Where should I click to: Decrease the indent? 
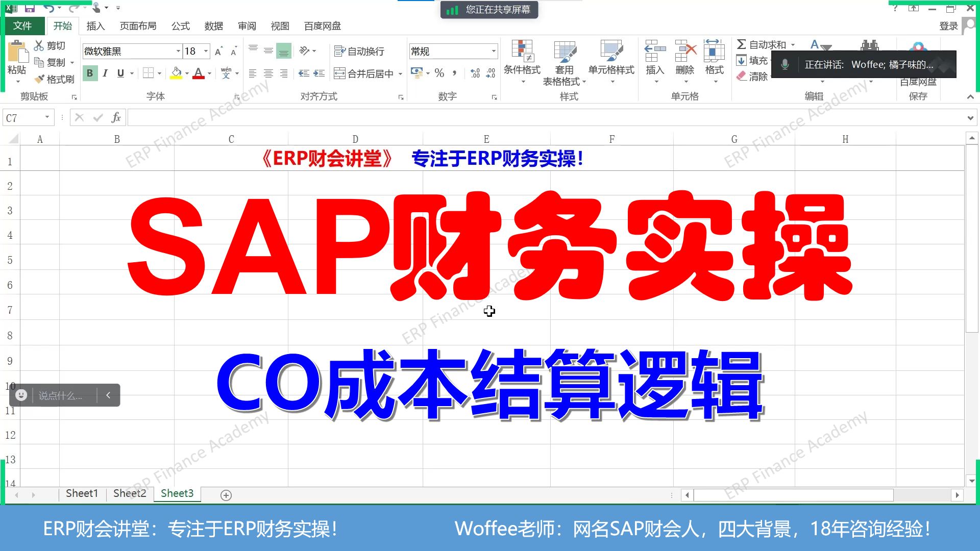tap(304, 73)
